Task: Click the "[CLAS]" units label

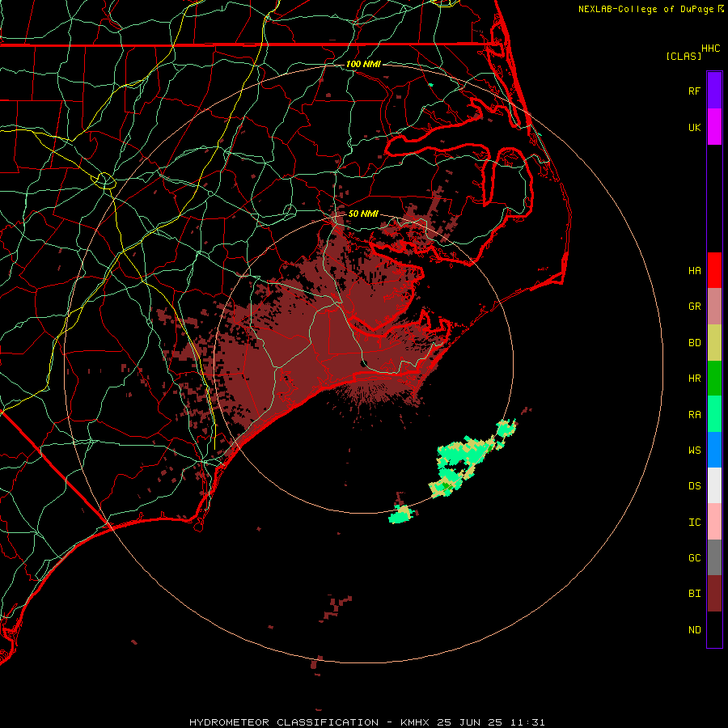Action: coord(684,56)
